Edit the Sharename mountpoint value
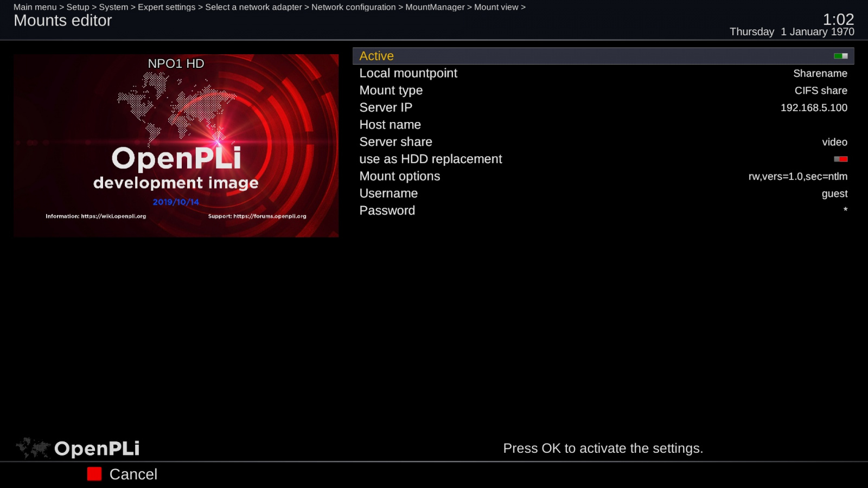 click(x=820, y=73)
